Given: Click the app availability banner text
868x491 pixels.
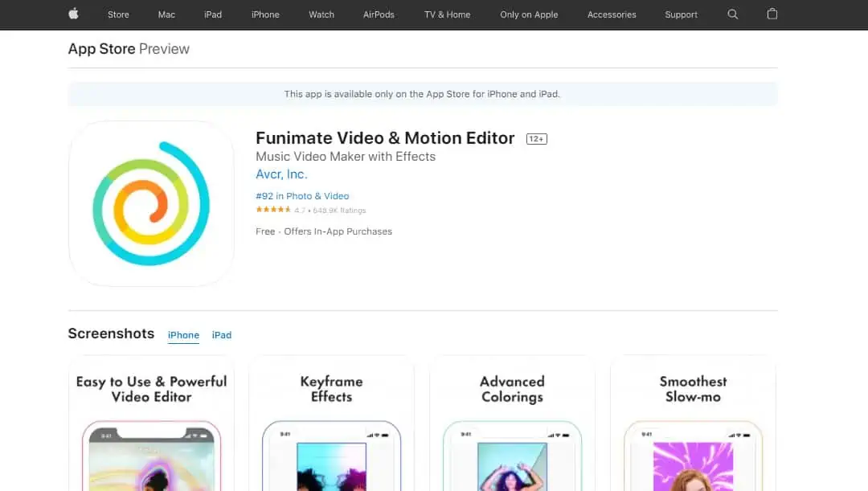Looking at the screenshot, I should coord(423,94).
